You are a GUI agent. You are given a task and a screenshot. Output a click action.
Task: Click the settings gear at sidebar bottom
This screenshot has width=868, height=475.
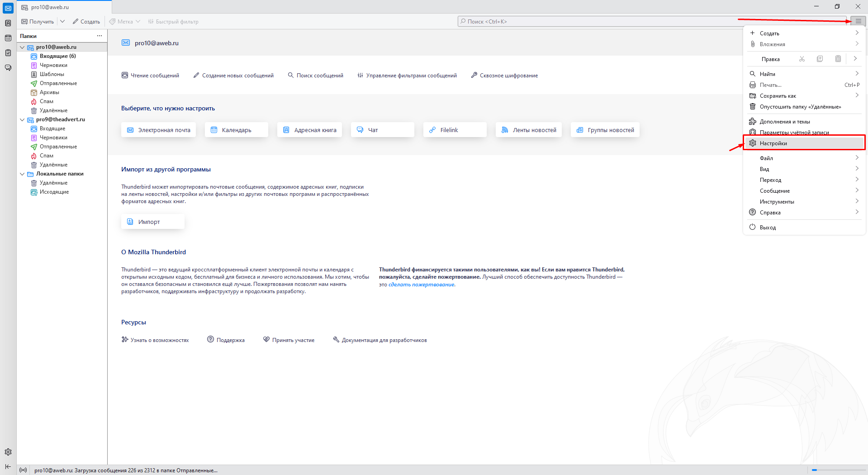[8, 452]
